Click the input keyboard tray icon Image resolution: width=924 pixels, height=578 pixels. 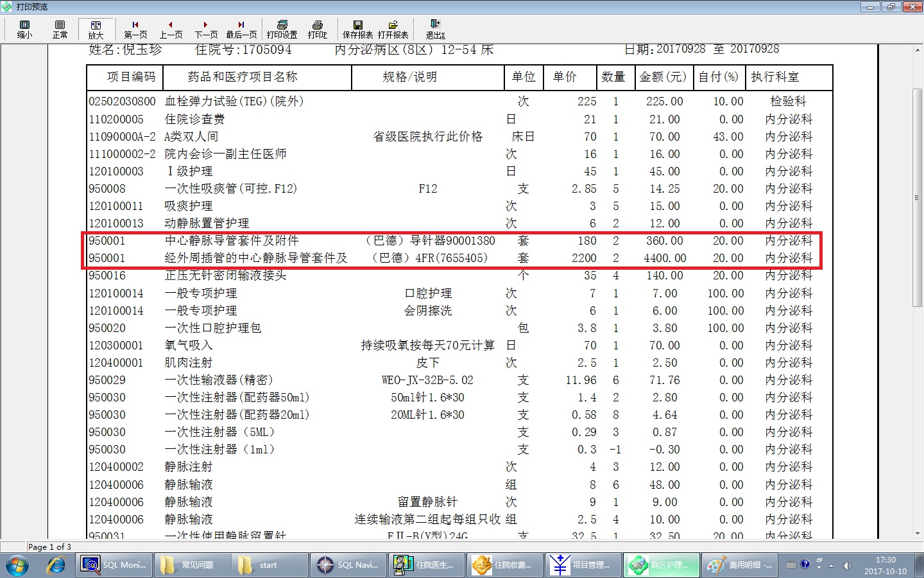[x=791, y=565]
